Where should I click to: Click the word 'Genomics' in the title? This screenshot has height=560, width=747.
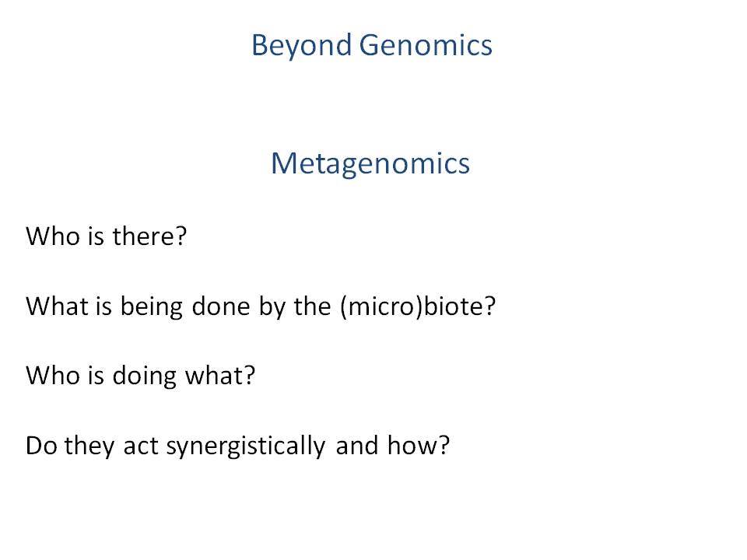426,45
